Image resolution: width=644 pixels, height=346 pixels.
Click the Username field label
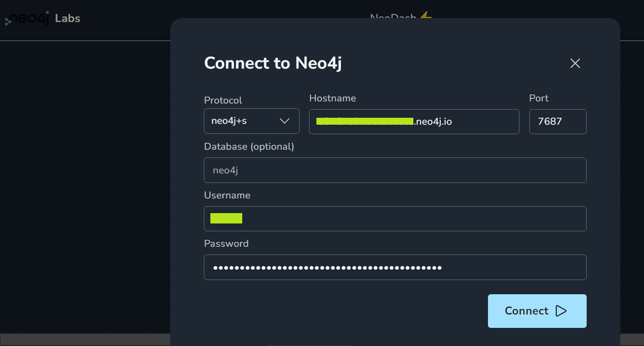[227, 195]
